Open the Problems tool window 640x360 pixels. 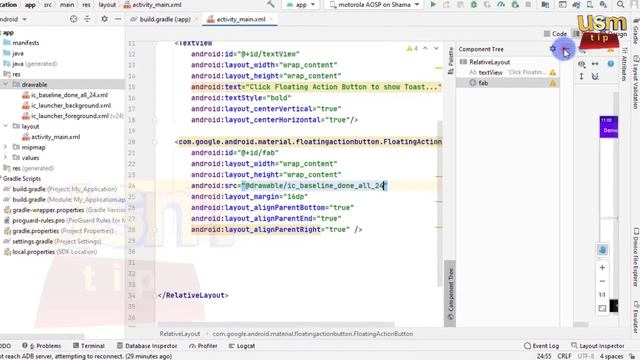coord(42,346)
